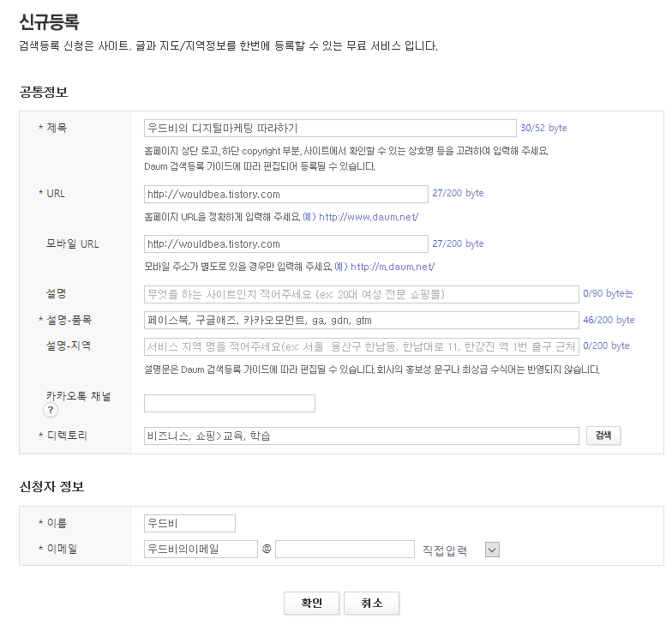
Task: Click the 모바일 URL input field
Action: [286, 243]
